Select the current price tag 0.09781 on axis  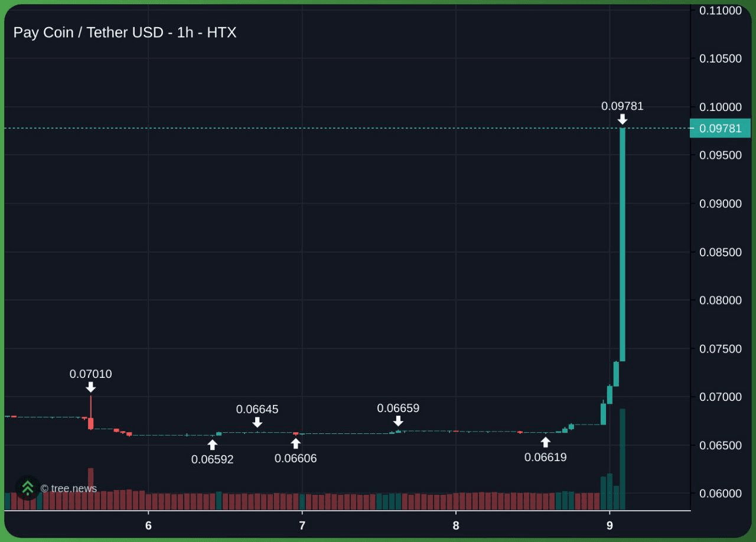[x=720, y=128]
